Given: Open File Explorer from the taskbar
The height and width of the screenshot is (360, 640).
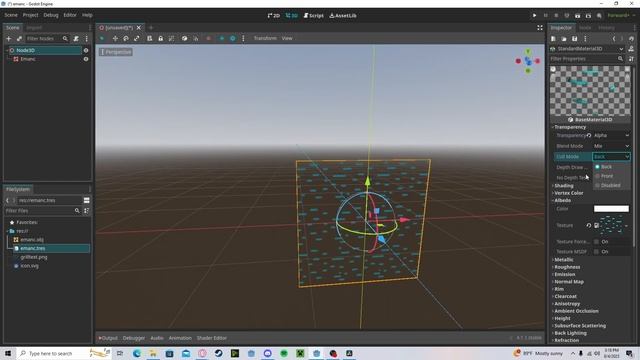Looking at the screenshot, I should coord(153,353).
